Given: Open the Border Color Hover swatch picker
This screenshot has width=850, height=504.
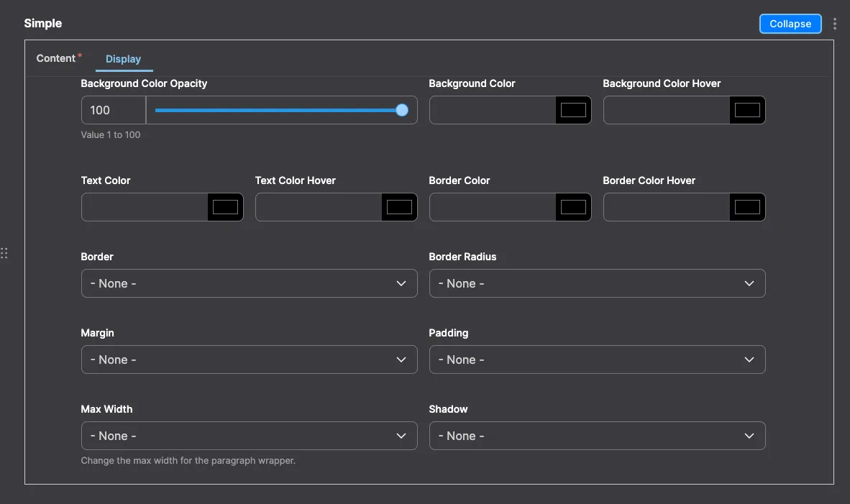Looking at the screenshot, I should pos(747,207).
